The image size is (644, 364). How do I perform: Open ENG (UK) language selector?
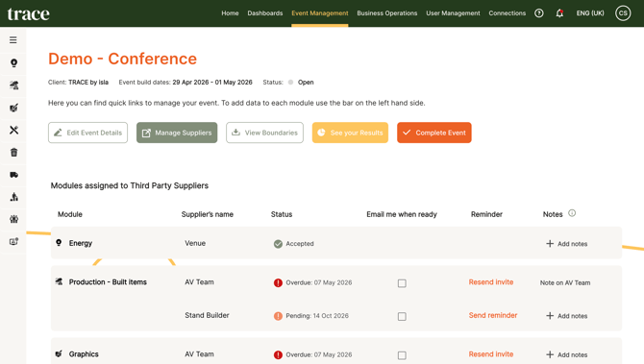(590, 13)
